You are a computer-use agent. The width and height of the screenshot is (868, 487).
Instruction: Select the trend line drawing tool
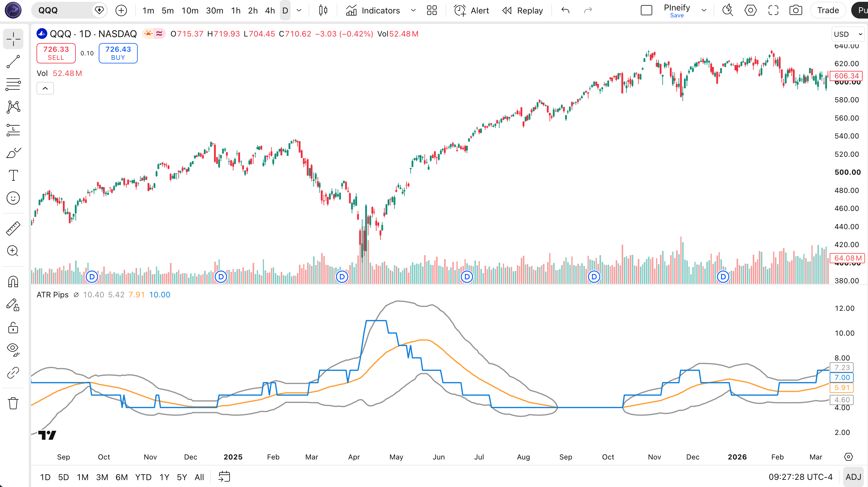[13, 62]
